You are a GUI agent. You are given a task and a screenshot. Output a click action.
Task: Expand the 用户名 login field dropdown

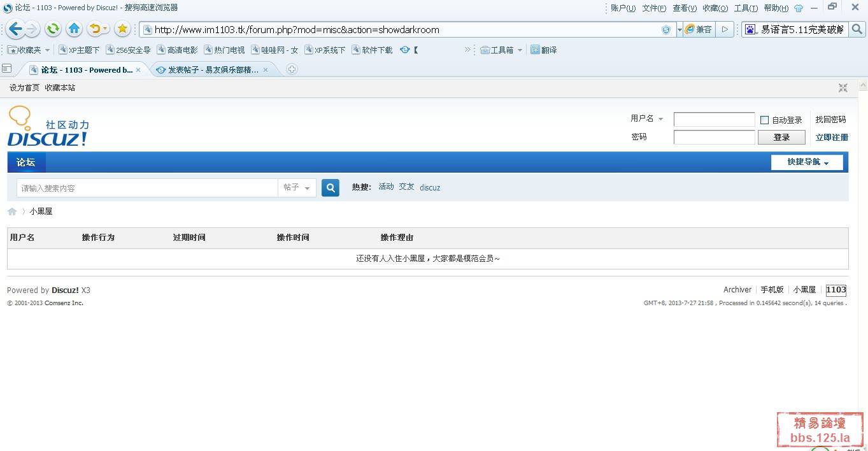[660, 118]
